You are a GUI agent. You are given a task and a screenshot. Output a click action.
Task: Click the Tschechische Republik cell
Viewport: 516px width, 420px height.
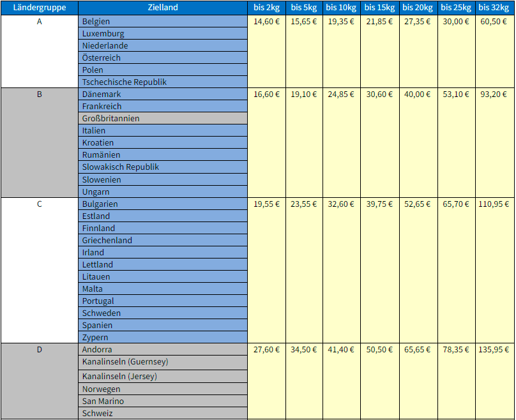click(x=162, y=82)
